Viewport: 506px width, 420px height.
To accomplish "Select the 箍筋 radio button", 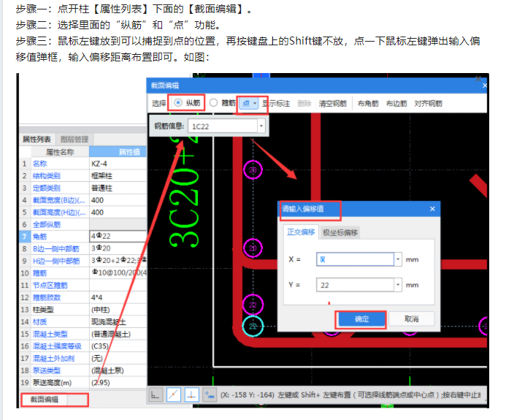I will [x=213, y=103].
